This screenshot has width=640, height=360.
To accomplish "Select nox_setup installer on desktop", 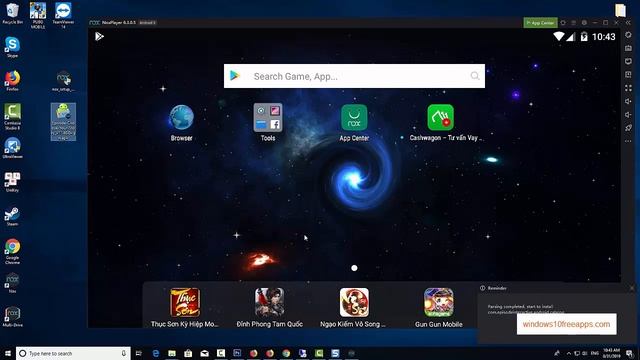I will coord(63,81).
